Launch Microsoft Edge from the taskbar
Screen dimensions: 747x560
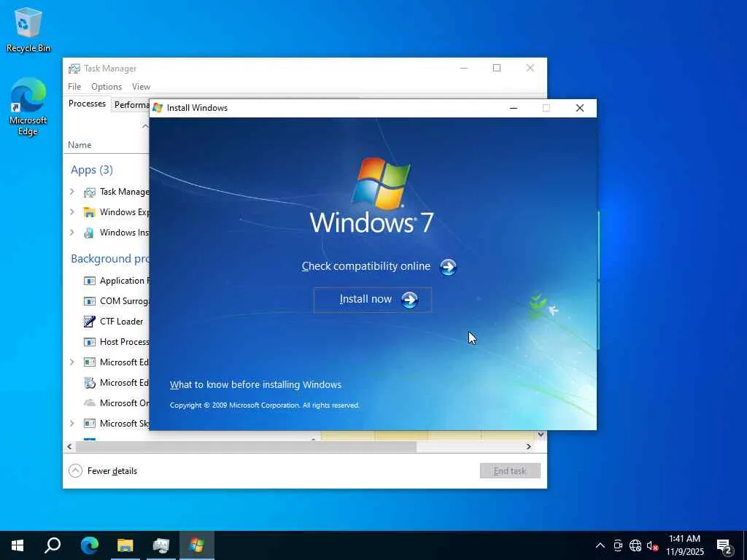89,545
